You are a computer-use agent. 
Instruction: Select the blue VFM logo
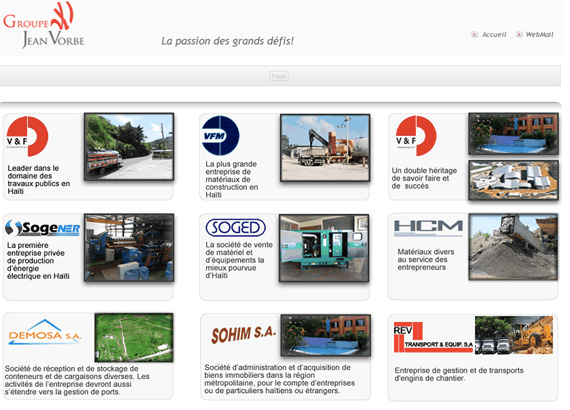tap(220, 136)
